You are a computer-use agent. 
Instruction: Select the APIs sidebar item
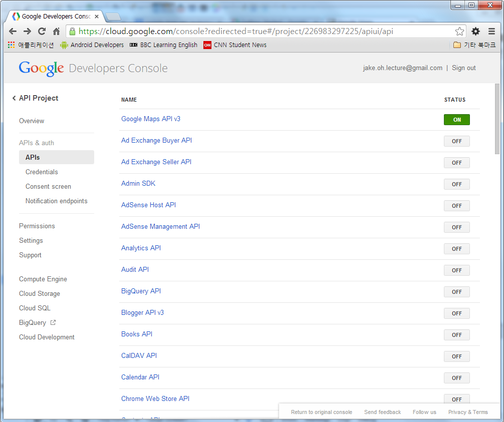point(57,157)
